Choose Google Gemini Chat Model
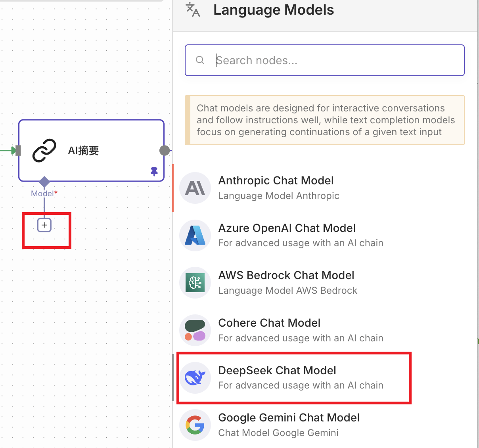Screen dimensions: 479x448 324,425
